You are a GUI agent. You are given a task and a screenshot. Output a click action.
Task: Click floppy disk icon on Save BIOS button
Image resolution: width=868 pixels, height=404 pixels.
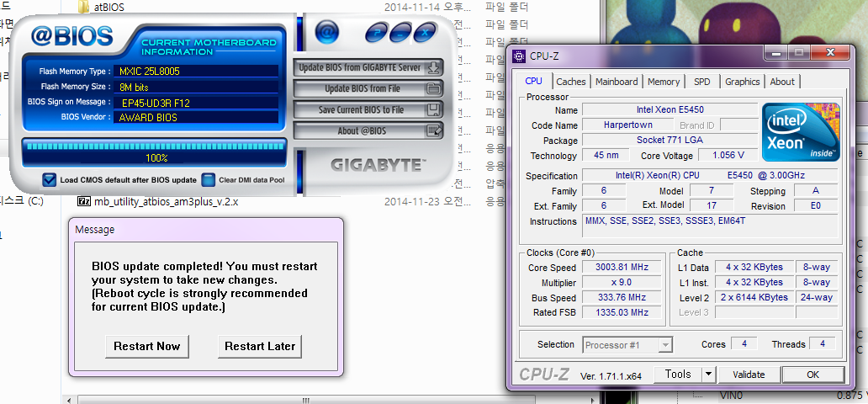point(435,109)
